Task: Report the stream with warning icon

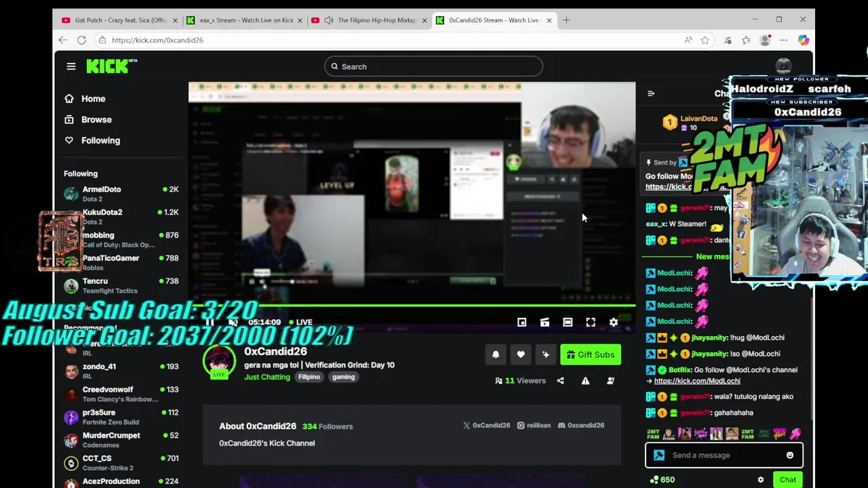Action: coord(585,381)
